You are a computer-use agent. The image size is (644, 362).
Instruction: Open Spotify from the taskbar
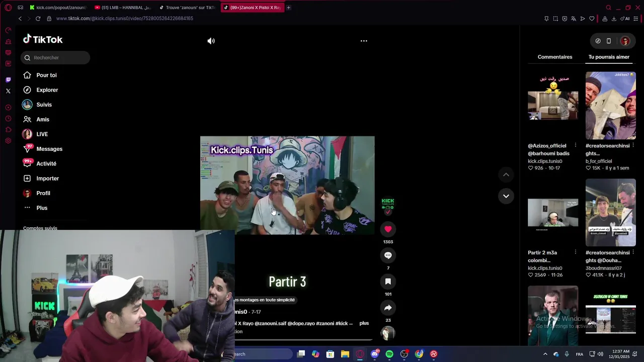389,354
